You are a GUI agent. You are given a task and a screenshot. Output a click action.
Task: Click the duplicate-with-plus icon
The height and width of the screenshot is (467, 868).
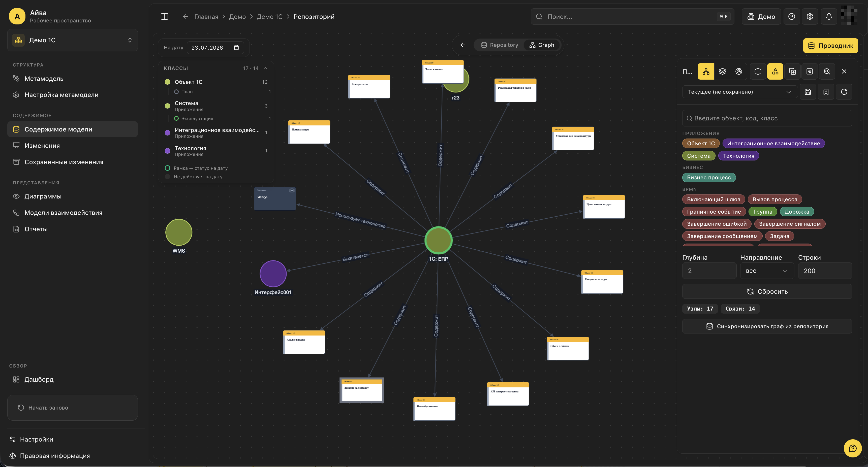(x=793, y=71)
